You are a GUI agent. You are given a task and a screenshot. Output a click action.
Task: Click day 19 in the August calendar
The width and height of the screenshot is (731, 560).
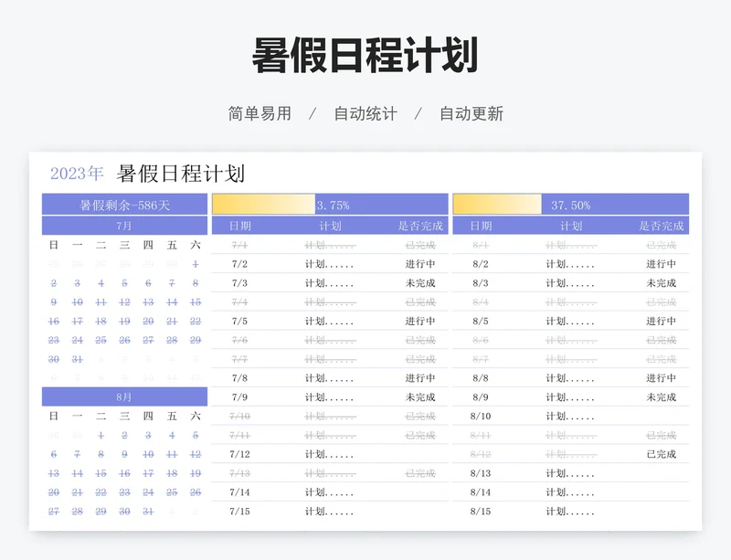point(196,473)
